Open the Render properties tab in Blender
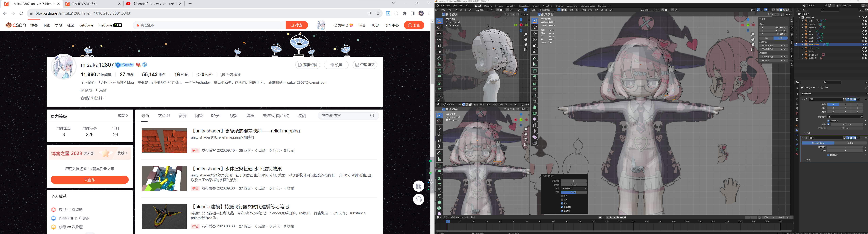This screenshot has width=868, height=234. (797, 94)
